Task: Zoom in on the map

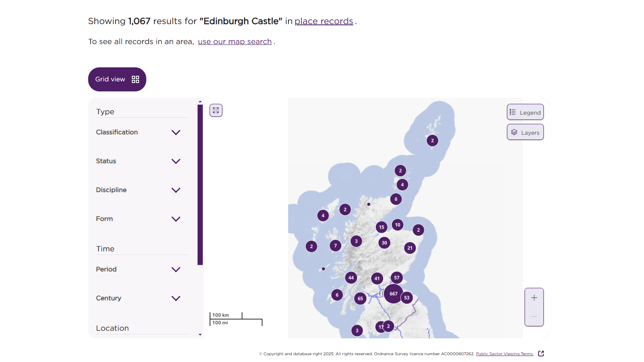Action: point(534,298)
